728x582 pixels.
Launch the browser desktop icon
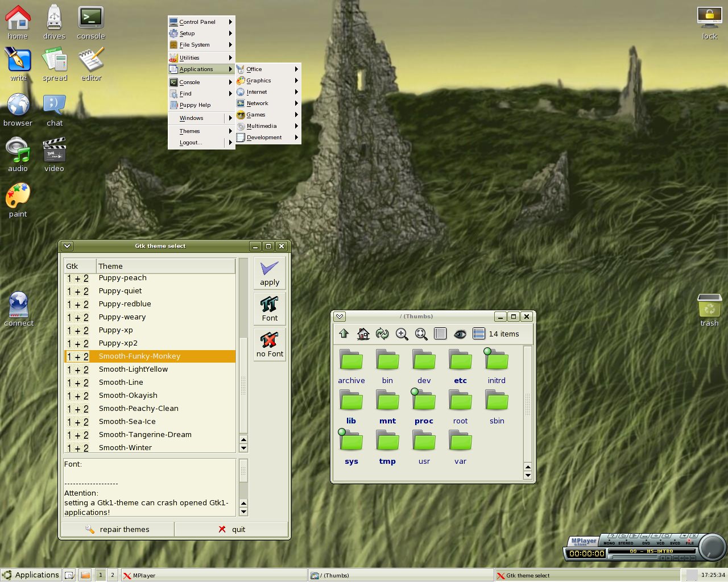(x=18, y=109)
